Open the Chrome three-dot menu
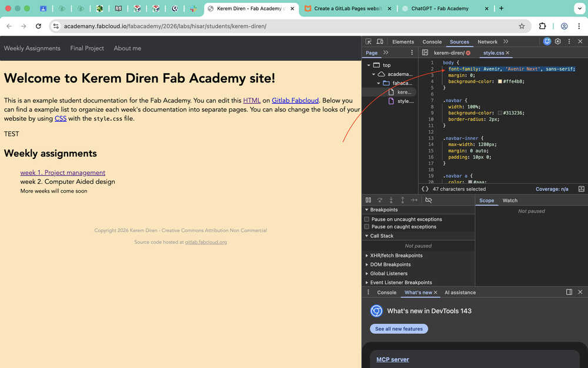 (579, 26)
